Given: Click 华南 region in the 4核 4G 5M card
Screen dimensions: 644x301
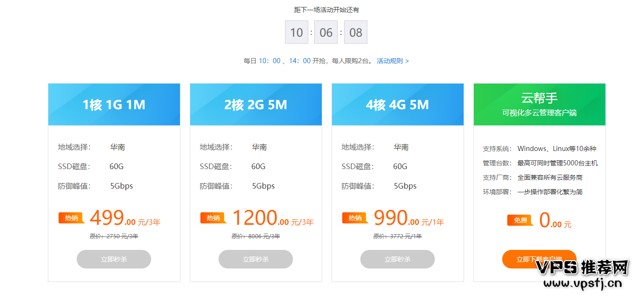Looking at the screenshot, I should click(401, 147).
